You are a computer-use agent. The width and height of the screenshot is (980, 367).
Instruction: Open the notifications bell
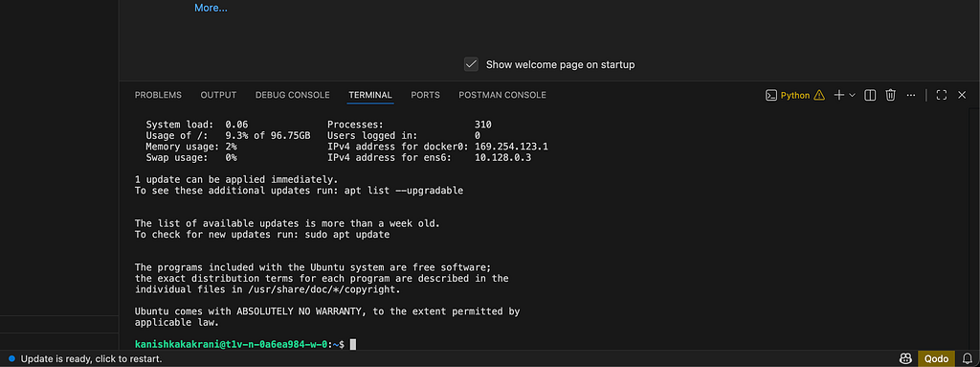(968, 359)
